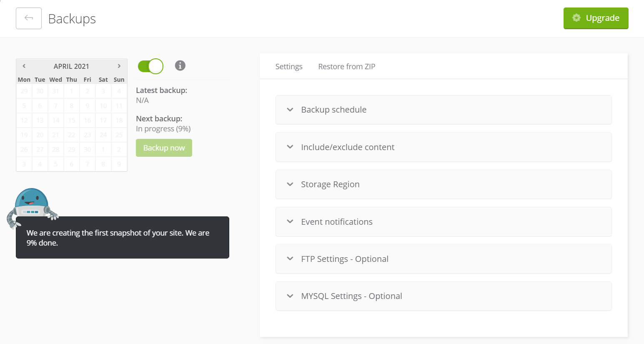Image resolution: width=644 pixels, height=344 pixels.
Task: Go to next month in calendar
Action: coord(119,66)
